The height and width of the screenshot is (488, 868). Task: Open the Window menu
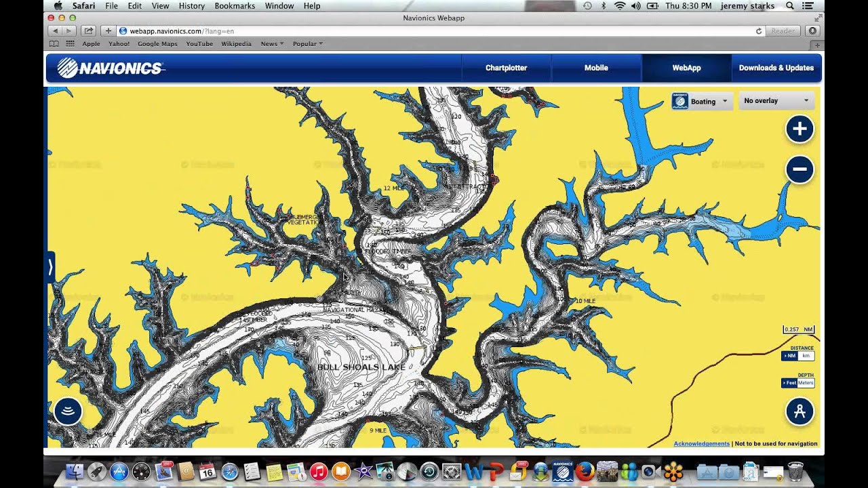279,5
